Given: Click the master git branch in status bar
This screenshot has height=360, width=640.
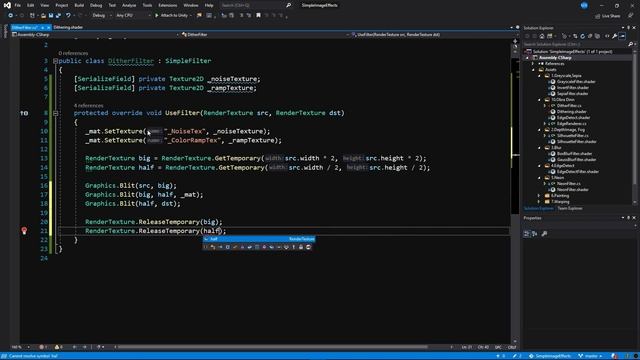Looking at the screenshot, I should pyautogui.click(x=591, y=356).
